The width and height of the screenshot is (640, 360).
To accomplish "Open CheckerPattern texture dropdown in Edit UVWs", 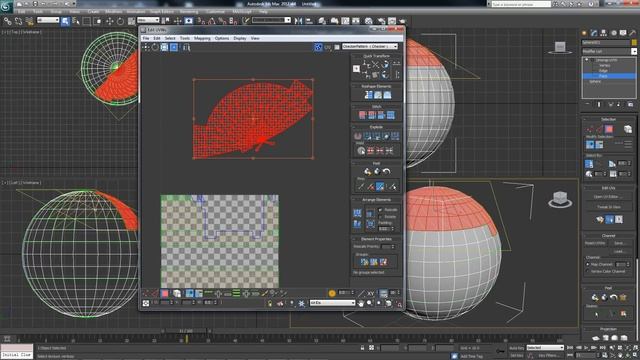I will 370,47.
